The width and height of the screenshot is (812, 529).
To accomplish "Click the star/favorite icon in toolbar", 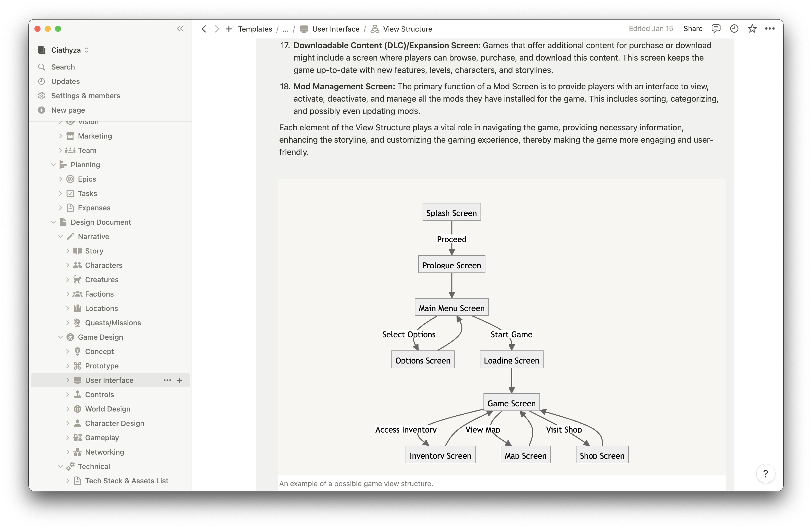I will [752, 28].
